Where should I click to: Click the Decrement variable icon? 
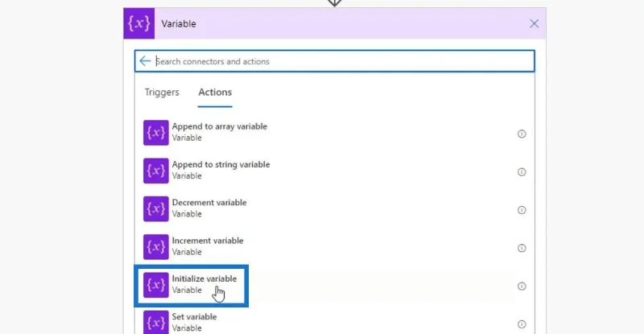click(155, 208)
